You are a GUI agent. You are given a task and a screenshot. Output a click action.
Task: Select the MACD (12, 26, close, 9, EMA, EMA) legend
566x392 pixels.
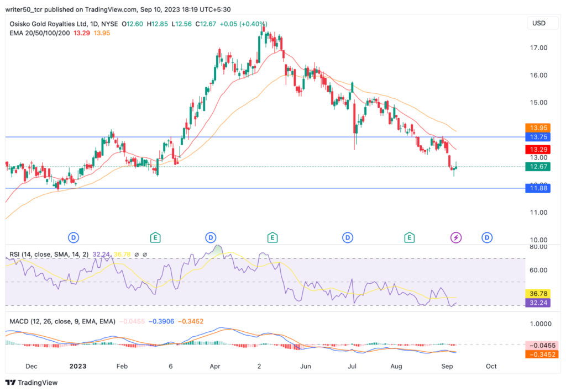tap(62, 321)
